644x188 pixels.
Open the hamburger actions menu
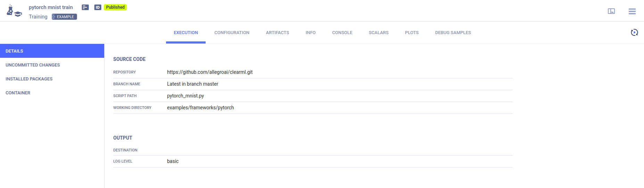tap(632, 11)
